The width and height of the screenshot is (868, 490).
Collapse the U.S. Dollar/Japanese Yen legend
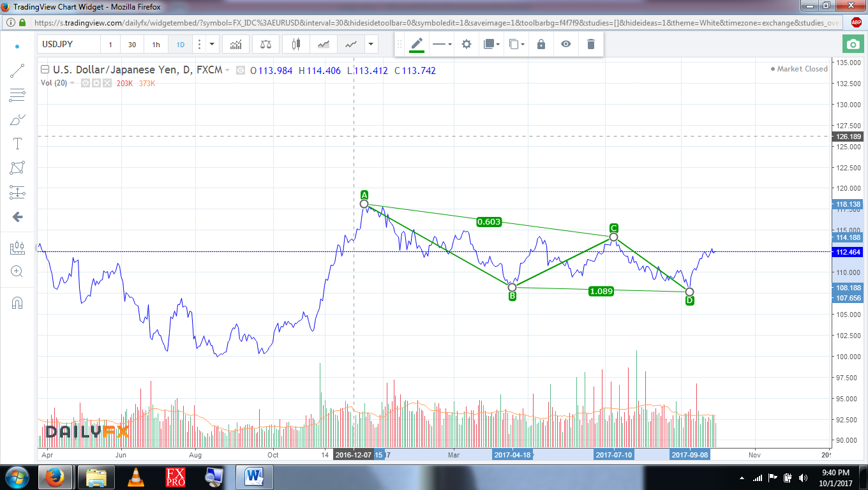pos(44,70)
